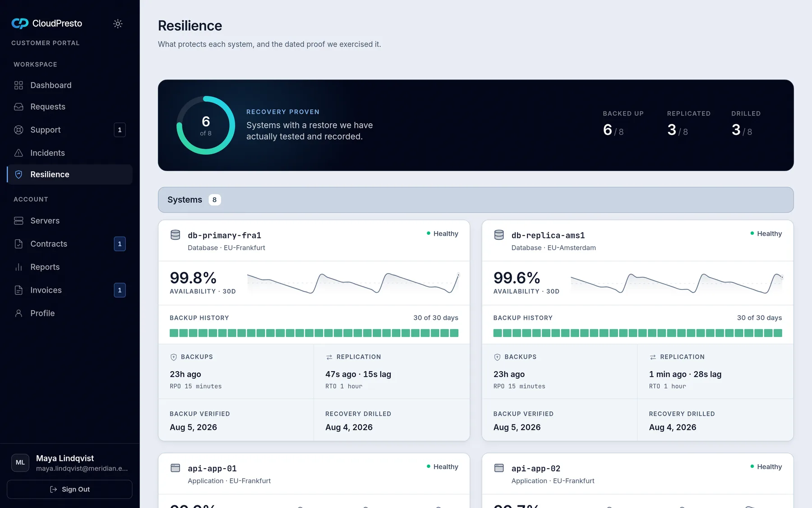Click the Support notification badge
Image resolution: width=812 pixels, height=508 pixels.
(x=120, y=130)
